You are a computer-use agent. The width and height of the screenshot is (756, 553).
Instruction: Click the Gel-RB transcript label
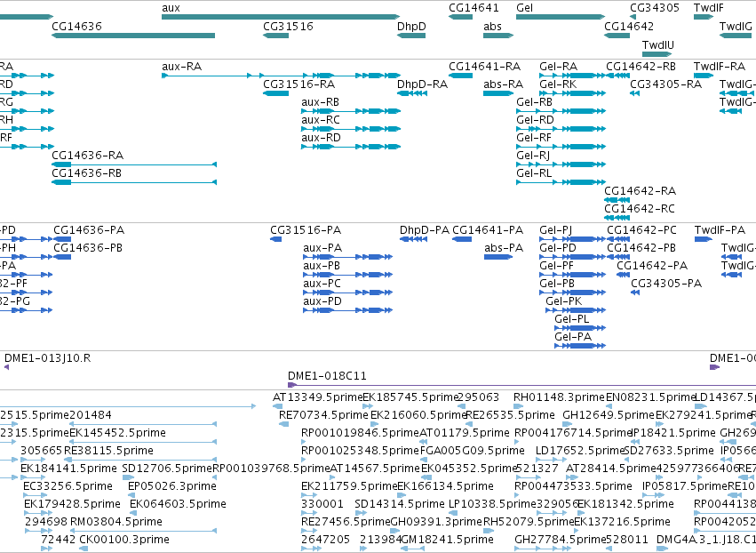534,102
